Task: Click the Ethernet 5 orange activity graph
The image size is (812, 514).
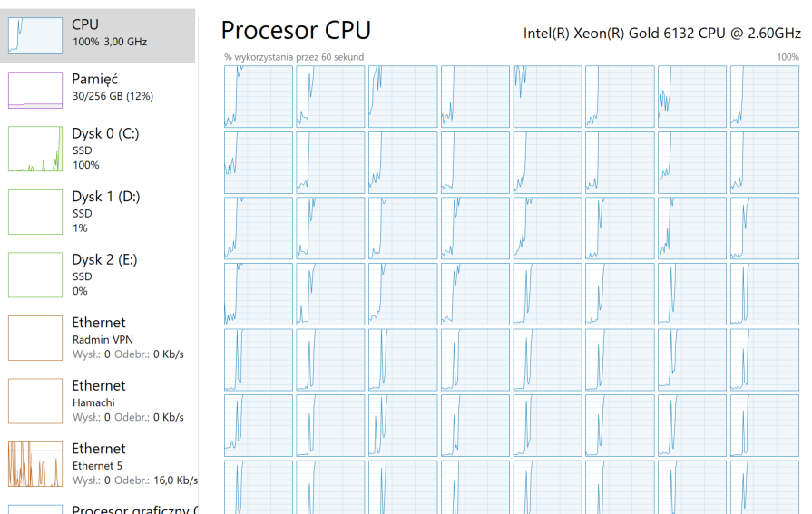Action: (35, 464)
